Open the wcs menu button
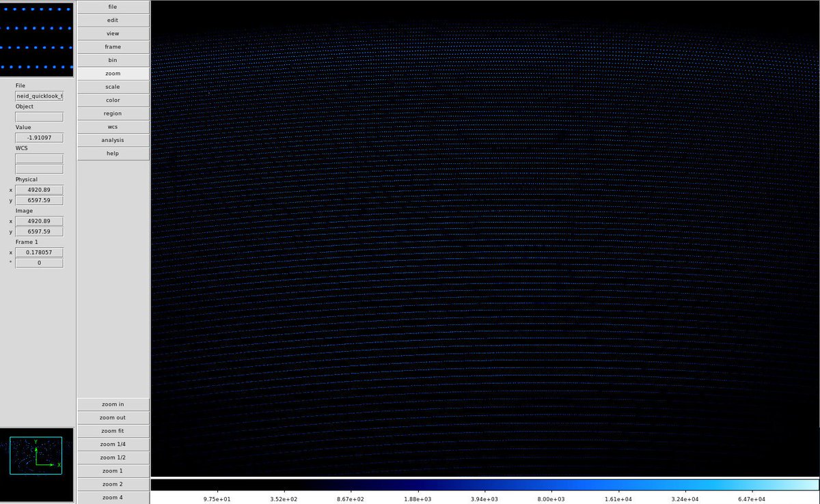820x504 pixels. 113,127
